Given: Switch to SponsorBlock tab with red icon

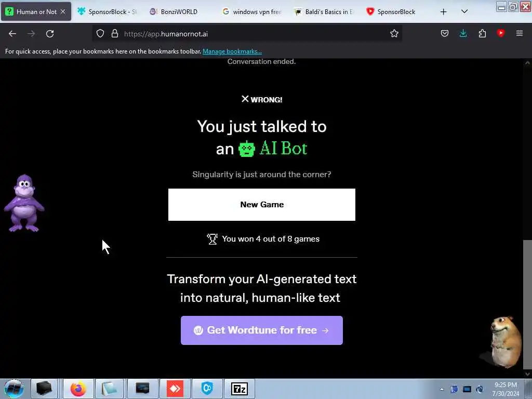Looking at the screenshot, I should 396,11.
